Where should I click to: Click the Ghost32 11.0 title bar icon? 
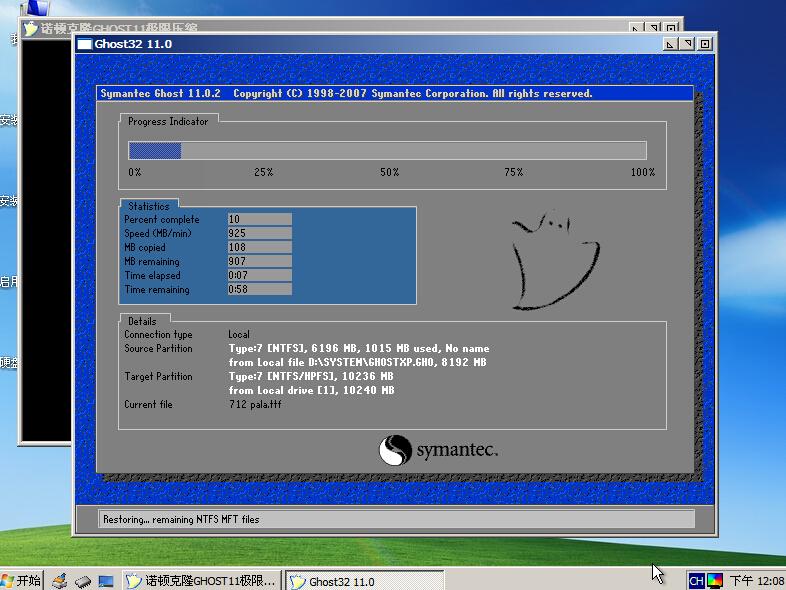(x=84, y=44)
